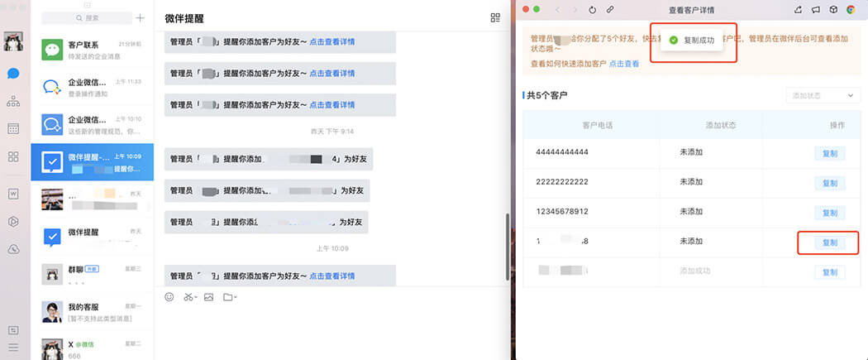The image size is (868, 360).
Task: Open the screenshot scissors dropdown arrow
Action: point(196,298)
